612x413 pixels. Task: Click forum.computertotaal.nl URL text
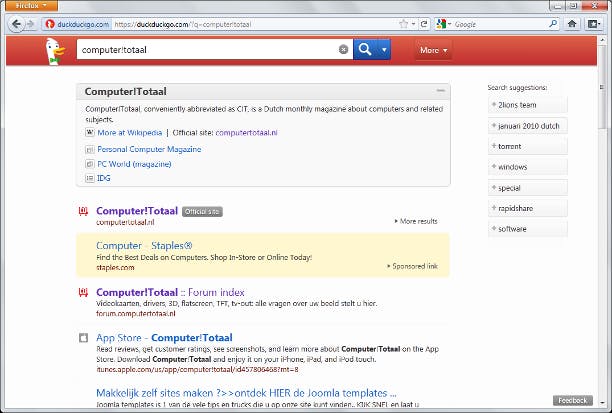[136, 313]
